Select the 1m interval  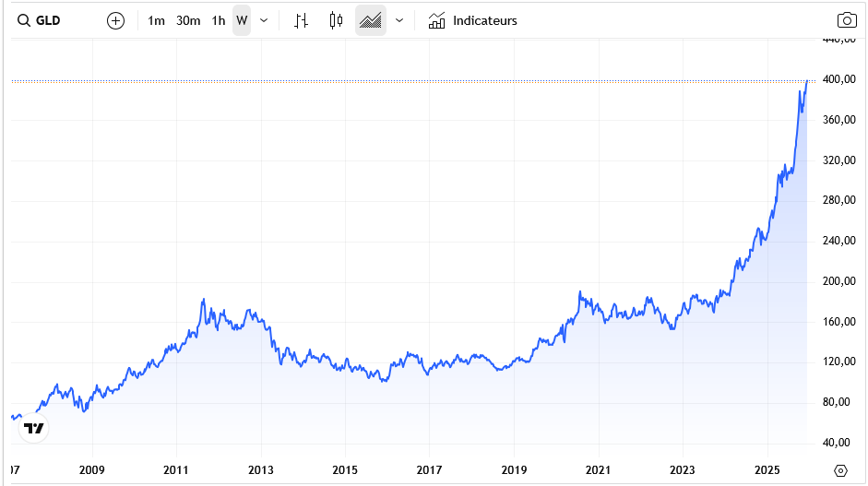tap(156, 20)
